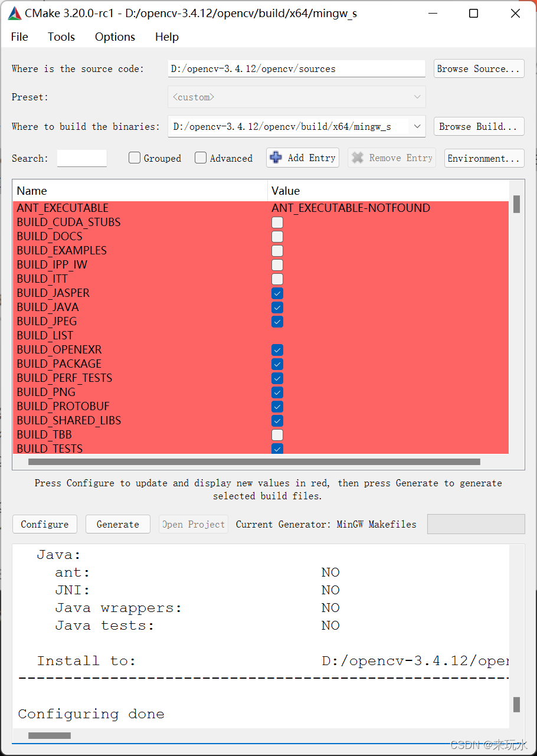Click the Search input field
537x756 pixels.
82,158
